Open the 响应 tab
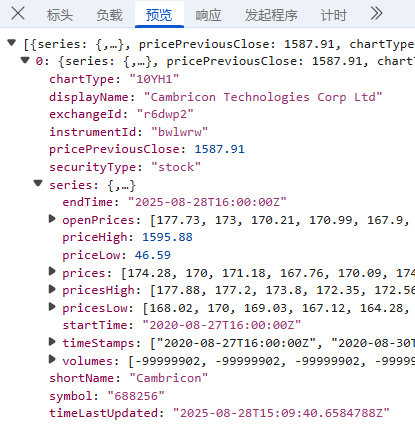This screenshot has width=415, height=426. coord(208,15)
